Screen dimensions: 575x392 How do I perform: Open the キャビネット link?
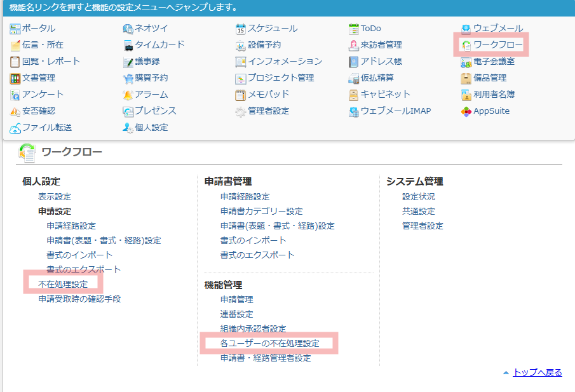[x=386, y=94]
